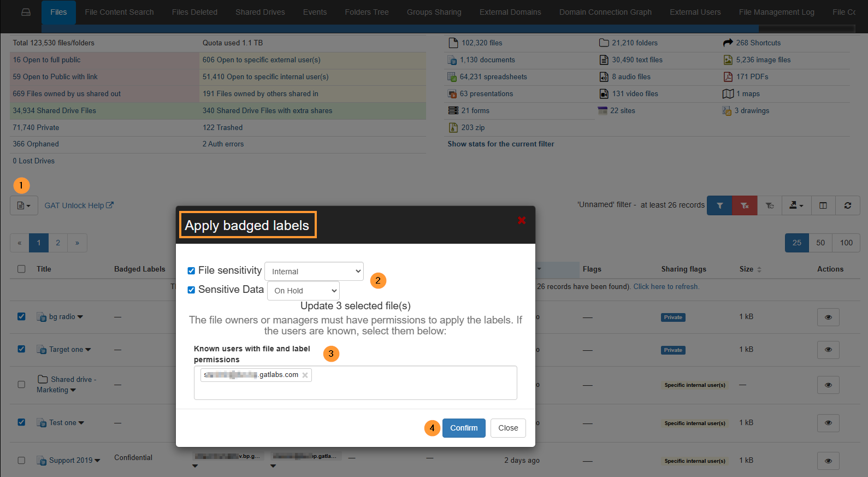The height and width of the screenshot is (477, 868).
Task: Click the Close button in dialog
Action: click(508, 428)
